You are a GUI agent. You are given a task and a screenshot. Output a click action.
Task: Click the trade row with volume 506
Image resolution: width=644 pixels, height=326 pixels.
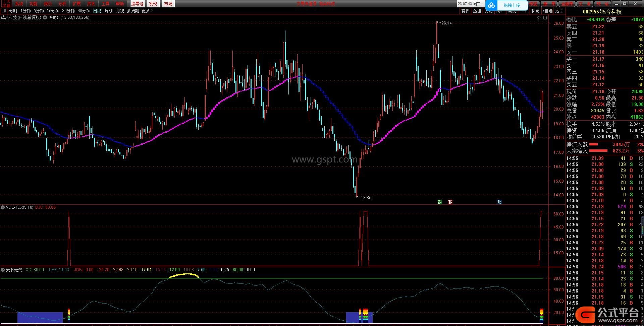(x=605, y=267)
